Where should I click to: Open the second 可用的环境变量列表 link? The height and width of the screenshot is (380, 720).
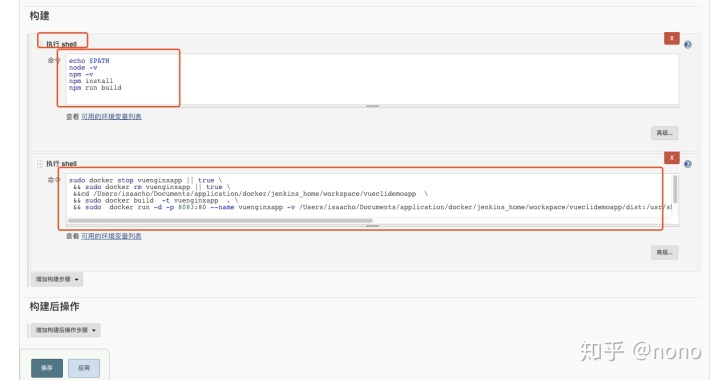111,236
